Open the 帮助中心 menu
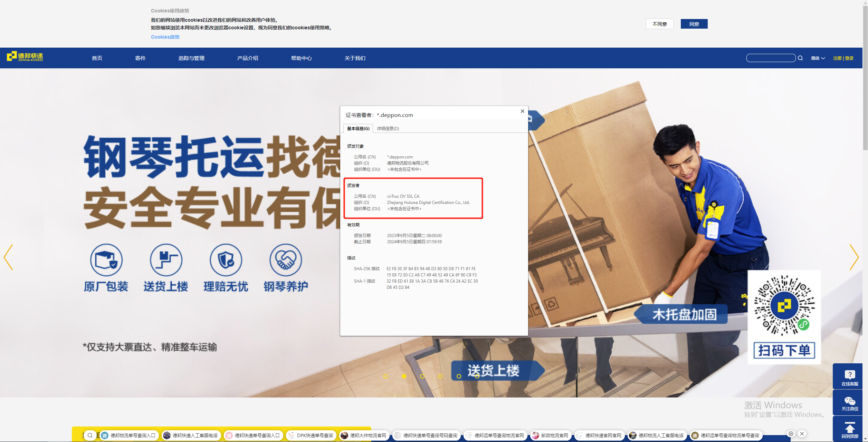The width and height of the screenshot is (868, 442). click(301, 58)
